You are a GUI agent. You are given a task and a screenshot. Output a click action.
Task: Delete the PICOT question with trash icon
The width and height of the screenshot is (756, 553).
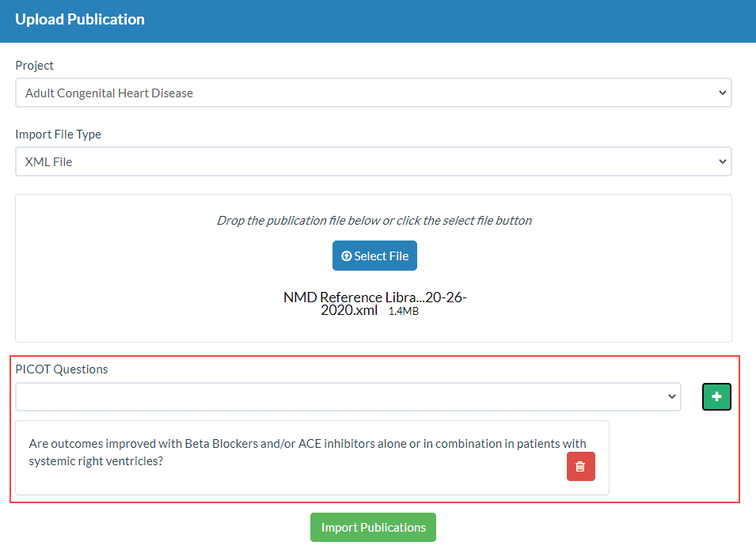[580, 466]
